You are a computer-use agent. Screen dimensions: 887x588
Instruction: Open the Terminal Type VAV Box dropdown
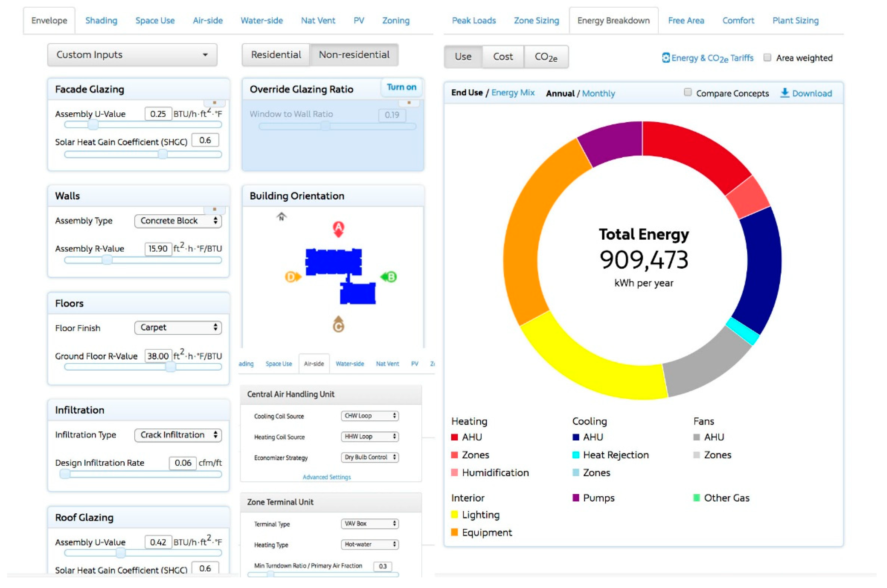(369, 523)
